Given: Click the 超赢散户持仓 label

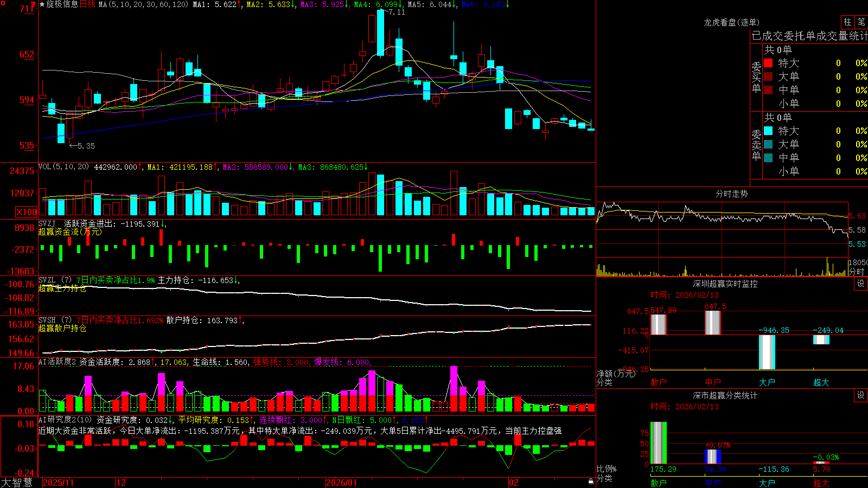Looking at the screenshot, I should tap(62, 328).
